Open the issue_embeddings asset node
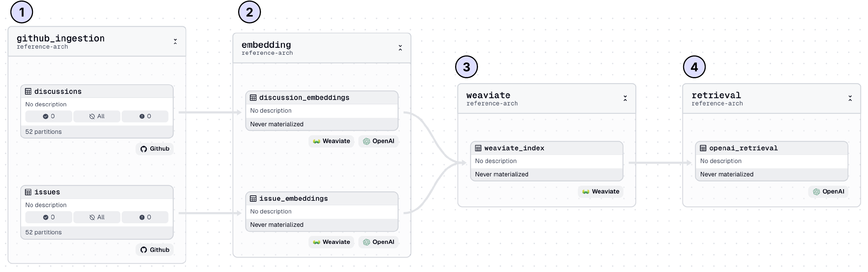 coord(293,198)
